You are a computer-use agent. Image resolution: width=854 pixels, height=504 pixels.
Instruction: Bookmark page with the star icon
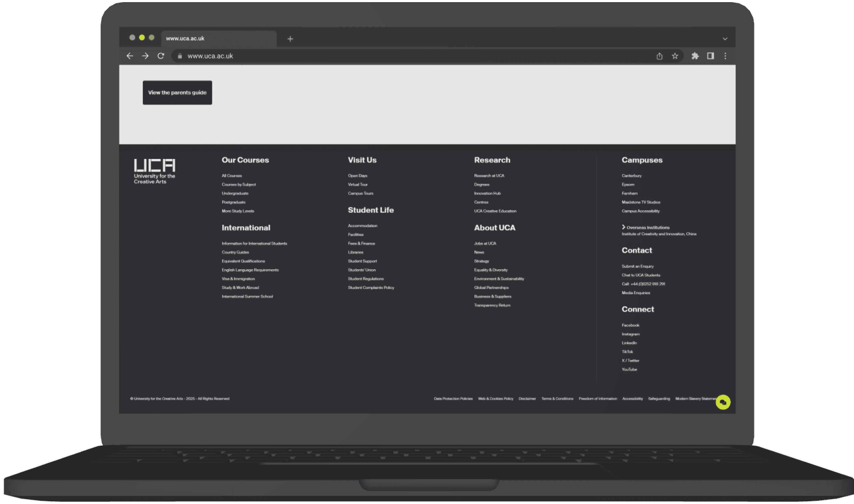[675, 56]
